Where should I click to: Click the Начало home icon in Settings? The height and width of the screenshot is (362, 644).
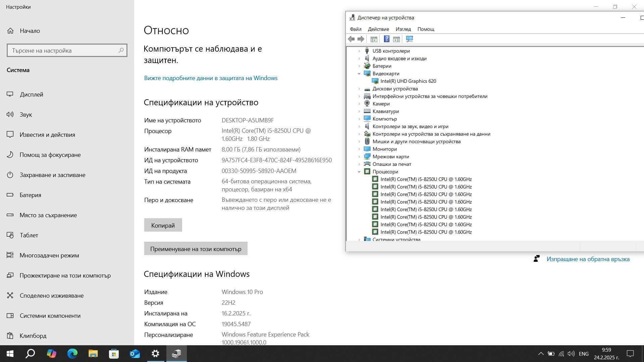(10, 31)
